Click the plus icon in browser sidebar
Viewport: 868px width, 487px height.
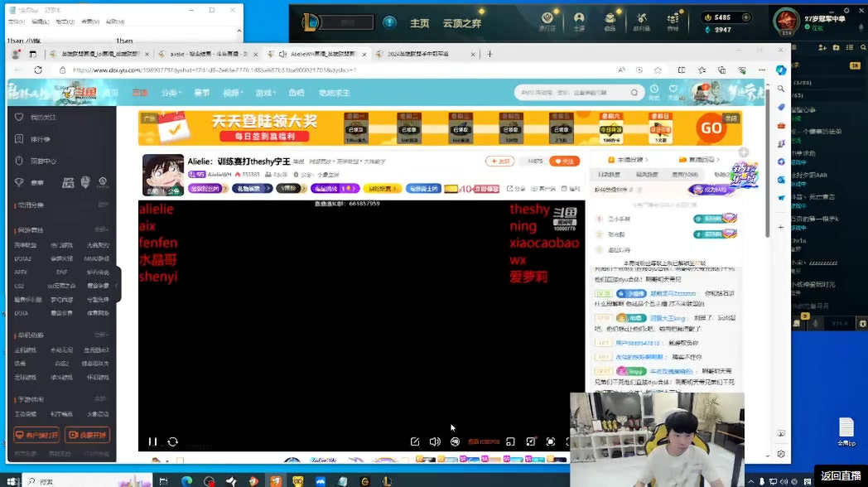coord(780,227)
